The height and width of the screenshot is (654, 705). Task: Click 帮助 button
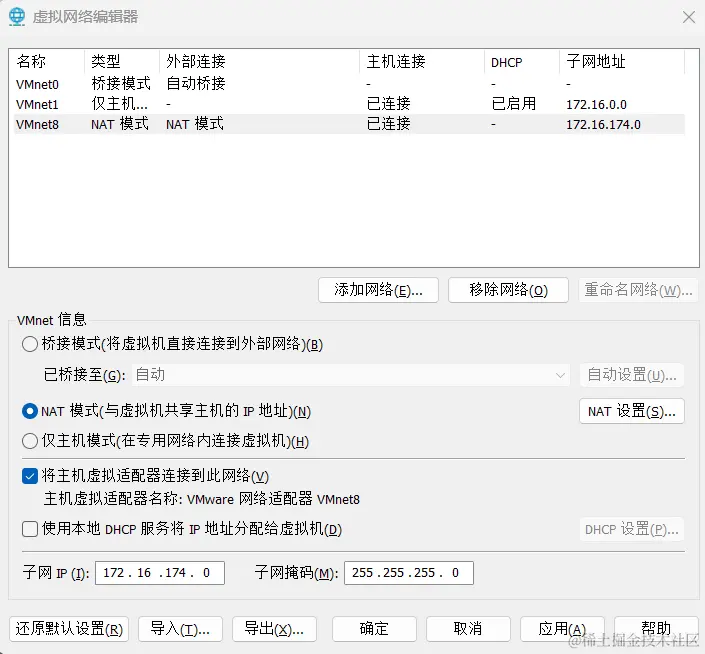(x=656, y=629)
